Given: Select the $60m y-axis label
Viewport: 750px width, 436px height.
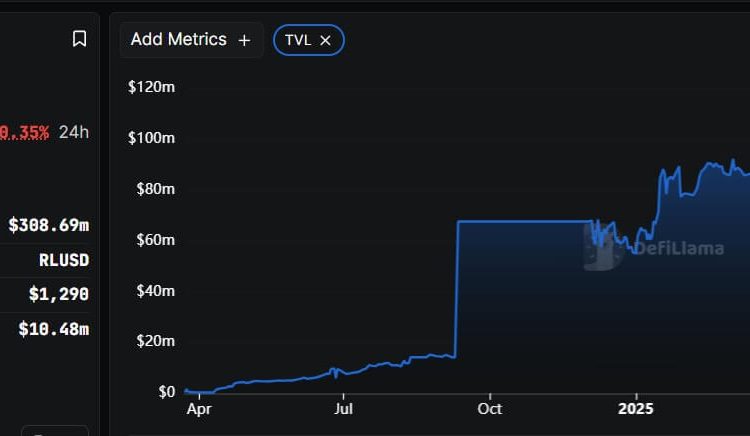Looking at the screenshot, I should tap(155, 240).
